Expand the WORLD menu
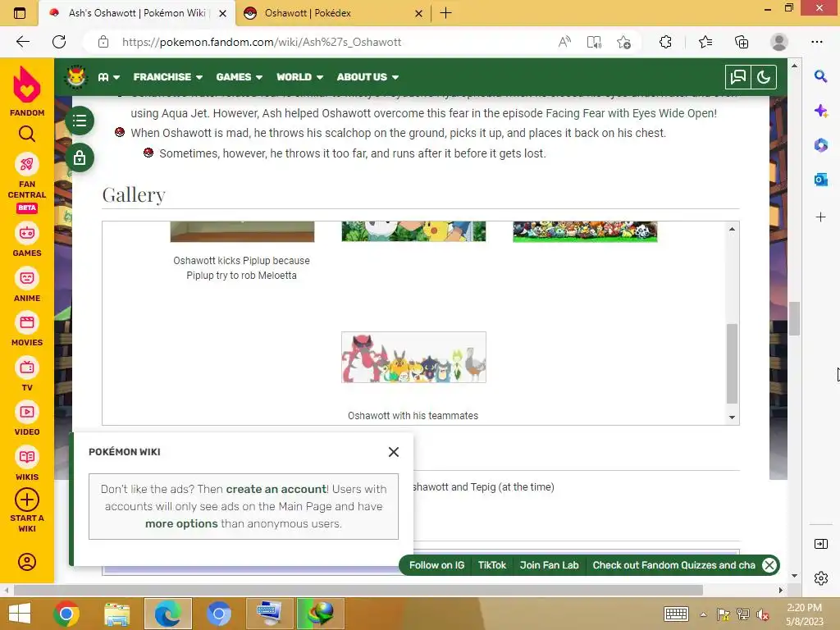This screenshot has width=840, height=630. 299,77
